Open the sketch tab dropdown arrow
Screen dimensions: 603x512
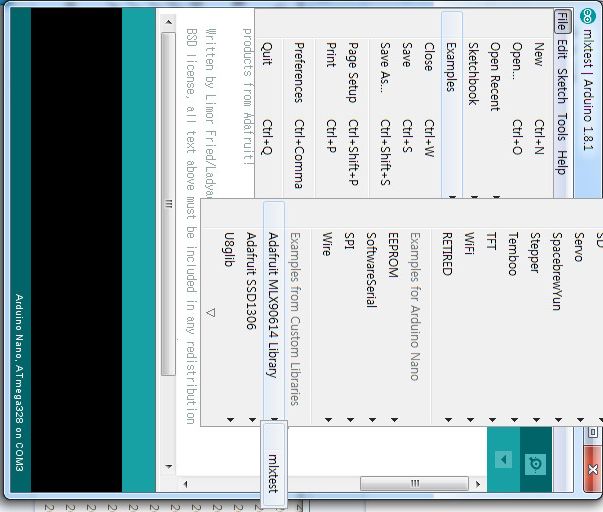(503, 459)
